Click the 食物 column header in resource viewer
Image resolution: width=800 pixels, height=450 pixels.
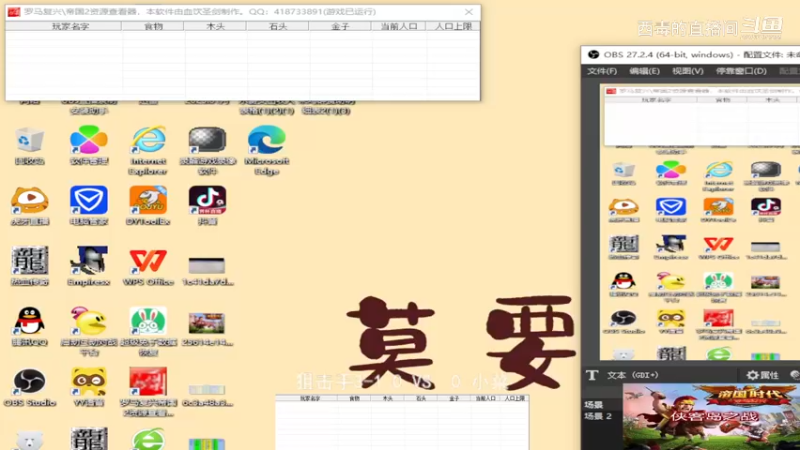coord(153,26)
